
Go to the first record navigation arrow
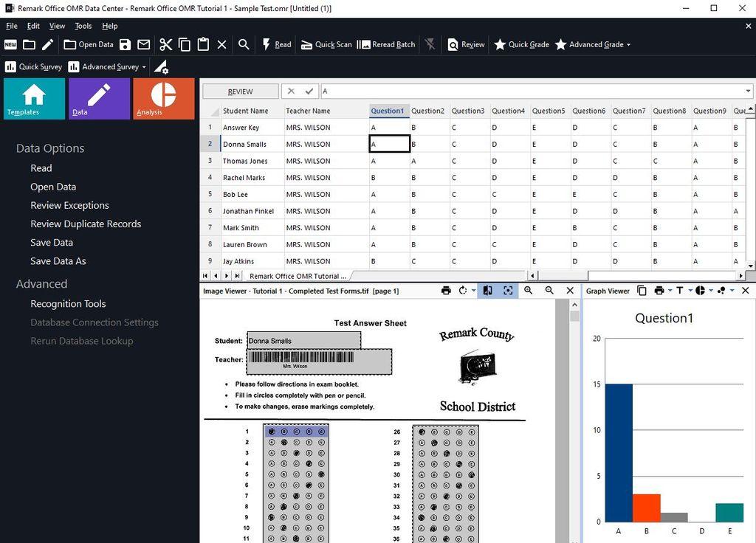[205, 276]
